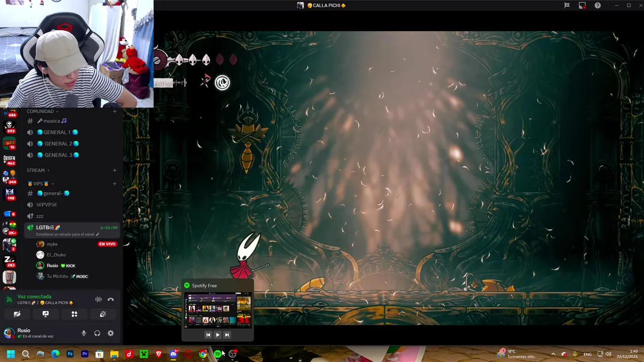Screen dimensions: 644x362
Task: Open Microsoft Store from taskbar
Action: (100, 354)
